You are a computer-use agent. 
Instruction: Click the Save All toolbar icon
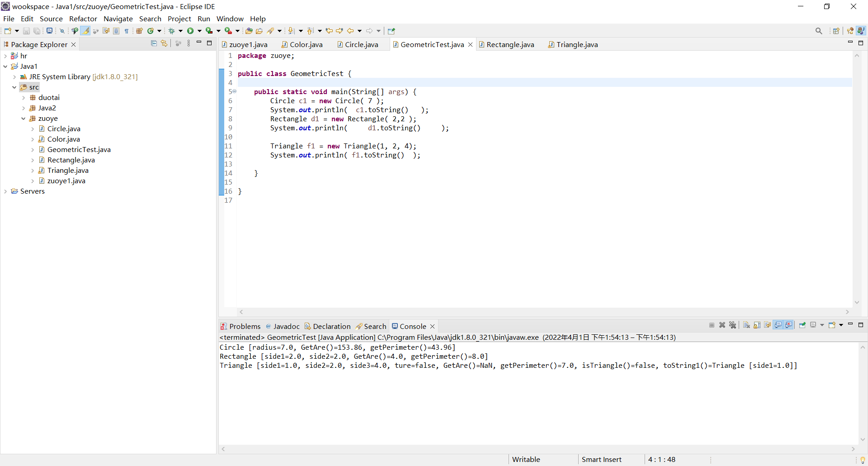click(37, 31)
